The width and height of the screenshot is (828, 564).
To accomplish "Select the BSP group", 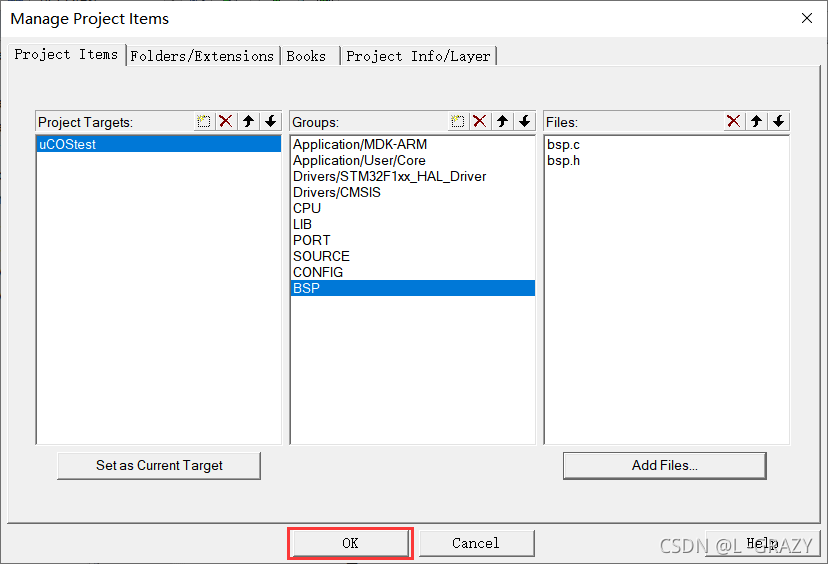I will [x=412, y=288].
